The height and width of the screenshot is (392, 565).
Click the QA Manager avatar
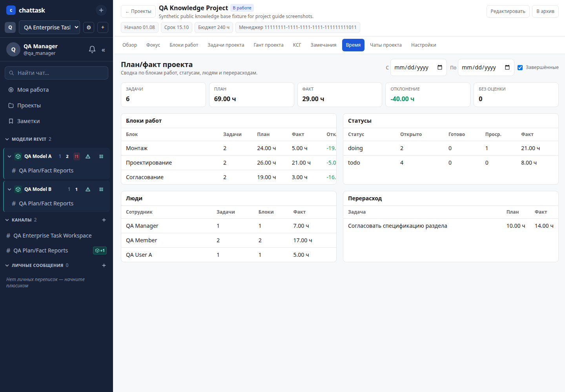pyautogui.click(x=13, y=49)
